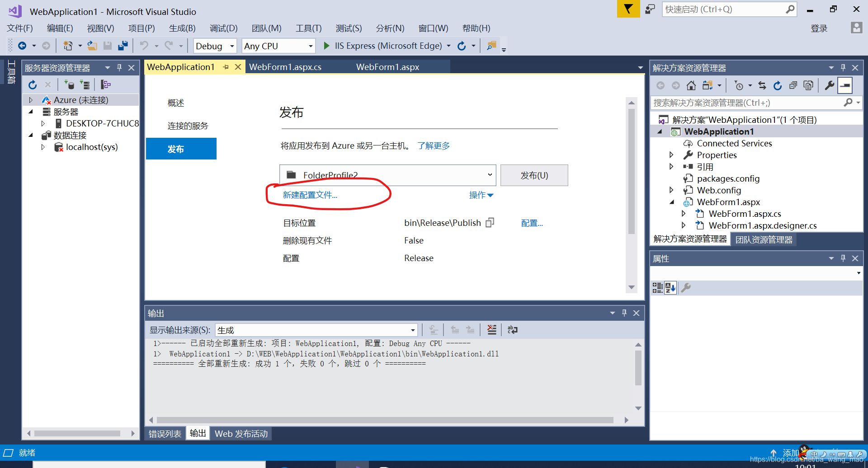Expand the Azure node in Server Explorer
868x468 pixels.
31,100
